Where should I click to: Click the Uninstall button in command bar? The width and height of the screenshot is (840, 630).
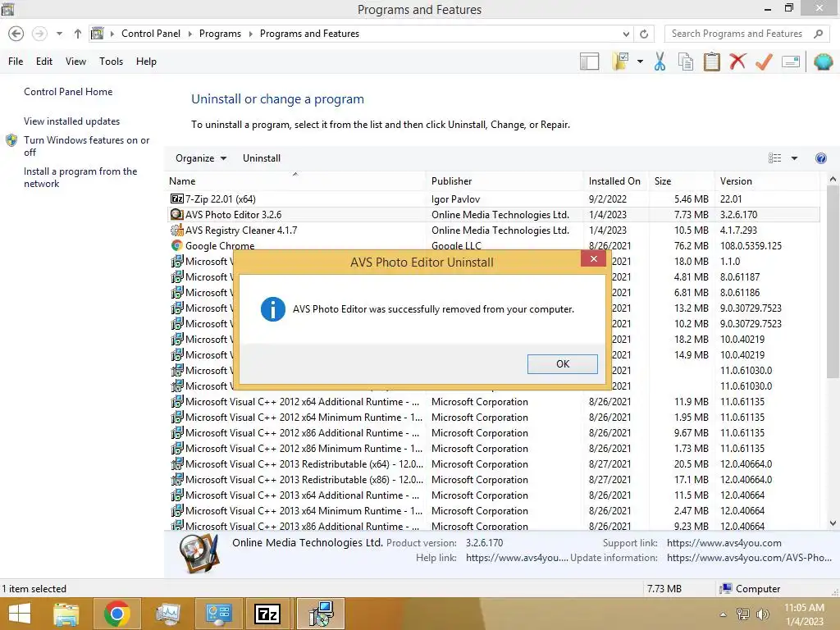click(262, 158)
